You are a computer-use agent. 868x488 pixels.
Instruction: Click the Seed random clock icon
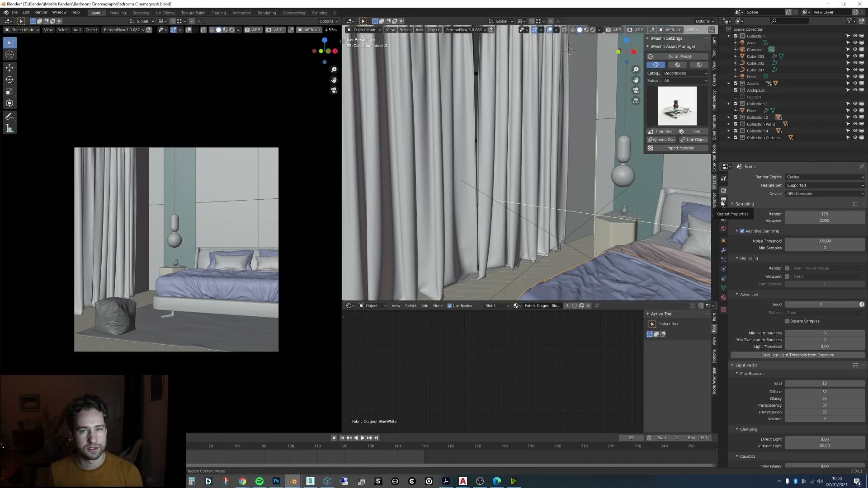tap(862, 305)
